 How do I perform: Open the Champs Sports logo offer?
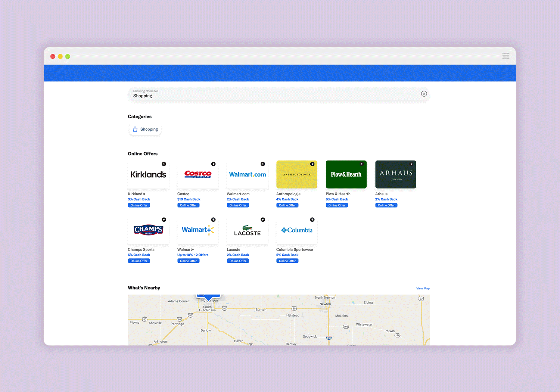tap(148, 230)
